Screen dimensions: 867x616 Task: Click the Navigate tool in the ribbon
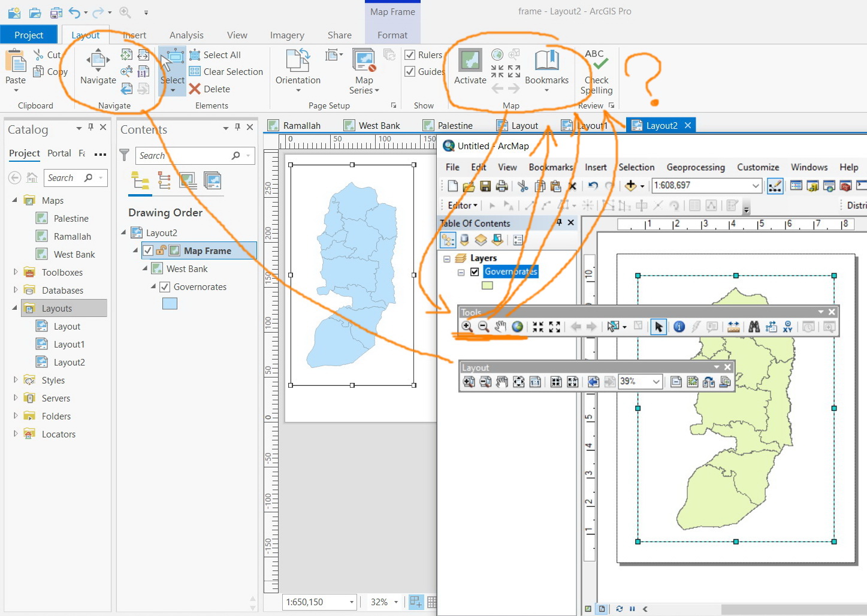point(98,67)
